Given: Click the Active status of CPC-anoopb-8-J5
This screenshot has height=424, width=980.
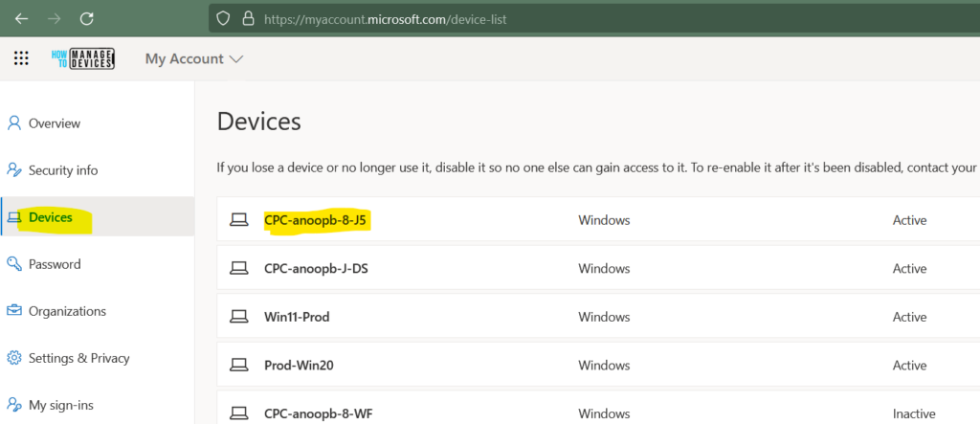Looking at the screenshot, I should (909, 220).
